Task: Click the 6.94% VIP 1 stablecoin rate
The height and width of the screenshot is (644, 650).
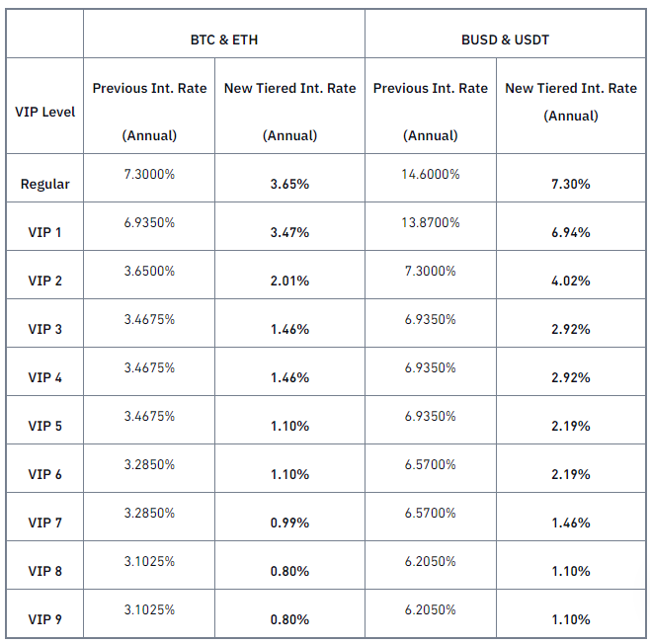Action: (570, 232)
